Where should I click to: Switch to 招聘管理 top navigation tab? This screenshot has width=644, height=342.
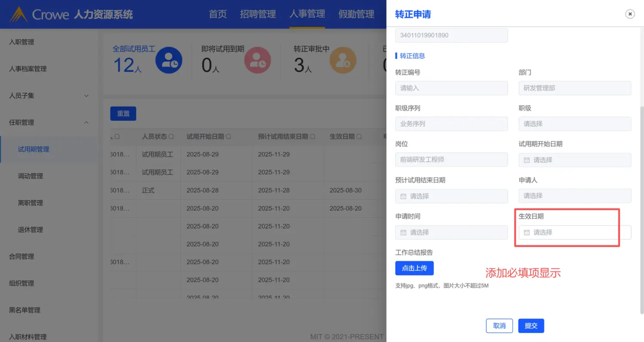258,14
